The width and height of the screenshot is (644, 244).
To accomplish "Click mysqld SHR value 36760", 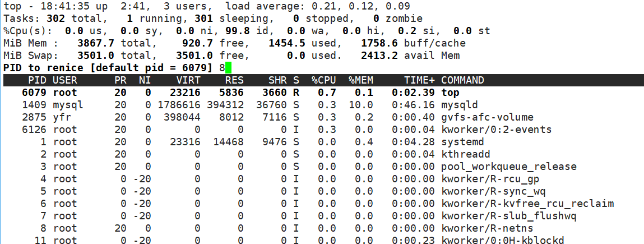I will (x=271, y=105).
